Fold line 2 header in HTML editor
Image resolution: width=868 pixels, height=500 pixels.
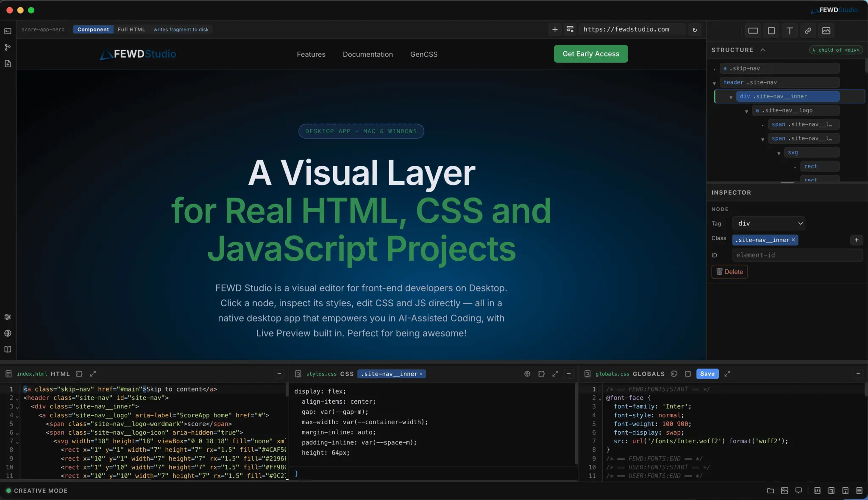pyautogui.click(x=17, y=399)
